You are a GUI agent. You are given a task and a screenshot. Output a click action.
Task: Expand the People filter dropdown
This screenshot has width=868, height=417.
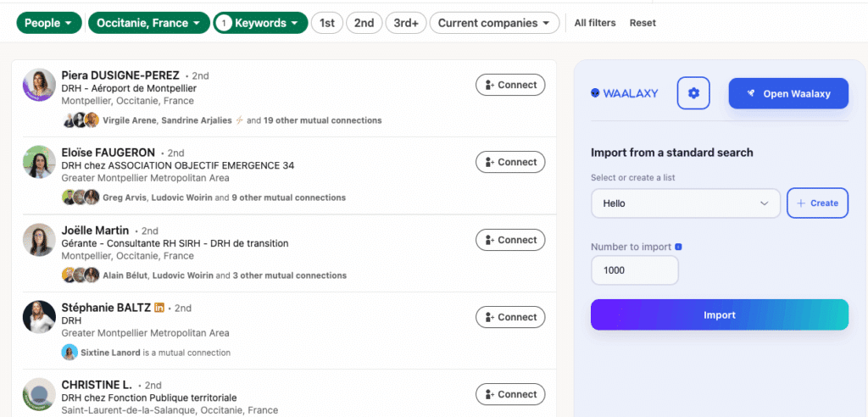coord(49,23)
